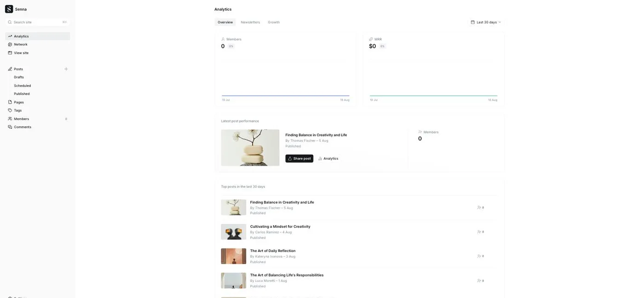Open View site in the sidebar
The height and width of the screenshot is (298, 644).
tap(38, 53)
